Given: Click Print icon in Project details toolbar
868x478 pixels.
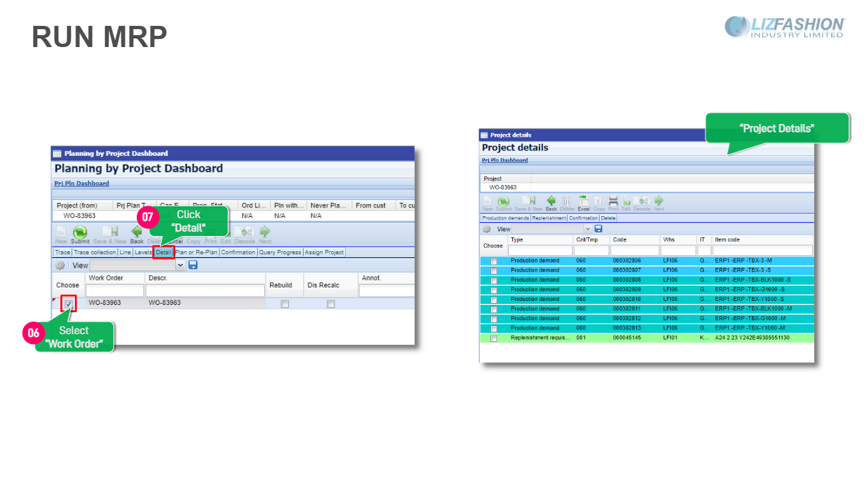Looking at the screenshot, I should point(613,202).
